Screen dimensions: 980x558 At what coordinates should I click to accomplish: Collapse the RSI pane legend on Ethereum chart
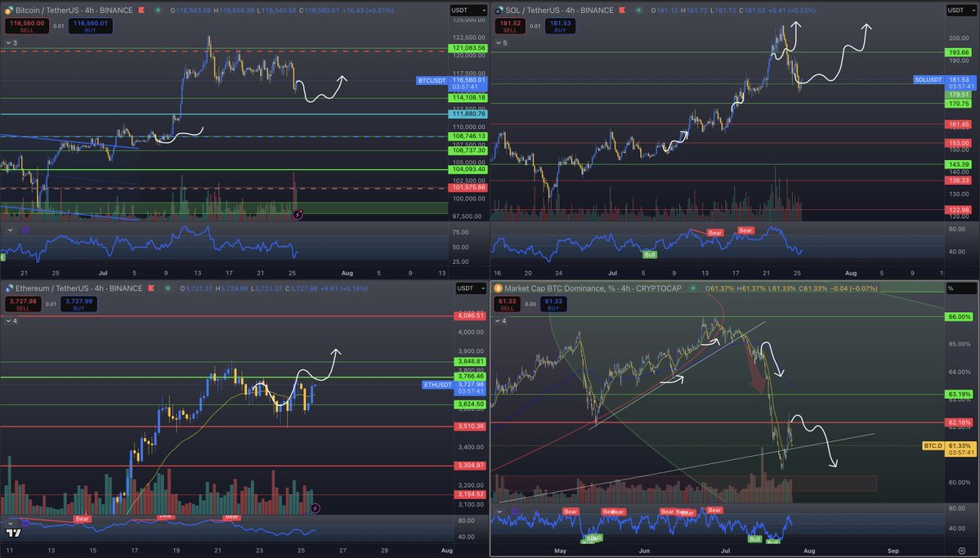click(10, 522)
